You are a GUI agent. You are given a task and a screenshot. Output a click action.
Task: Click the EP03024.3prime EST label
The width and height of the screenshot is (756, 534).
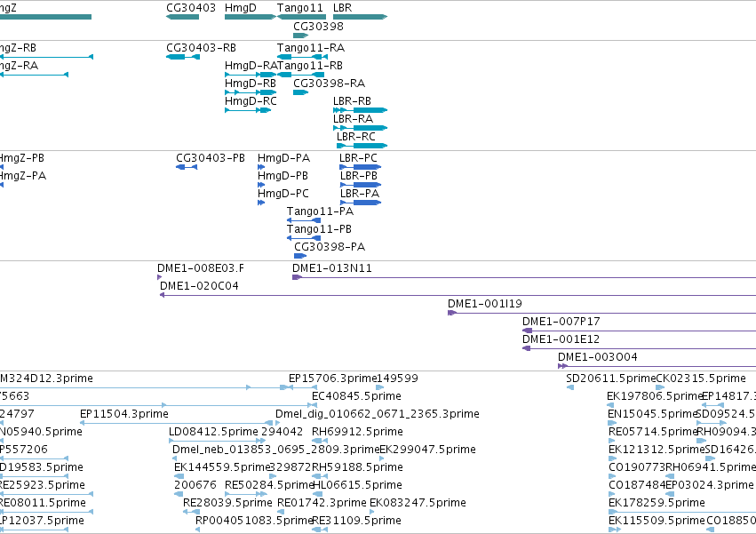tap(709, 485)
